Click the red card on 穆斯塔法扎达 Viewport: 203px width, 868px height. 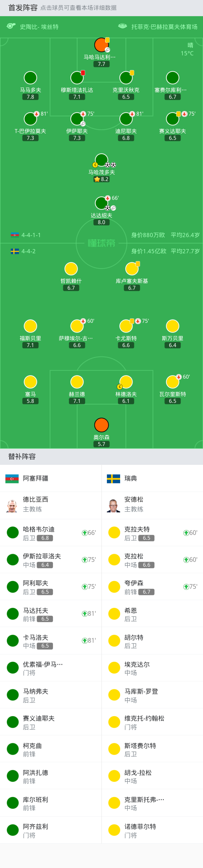pos(83,73)
